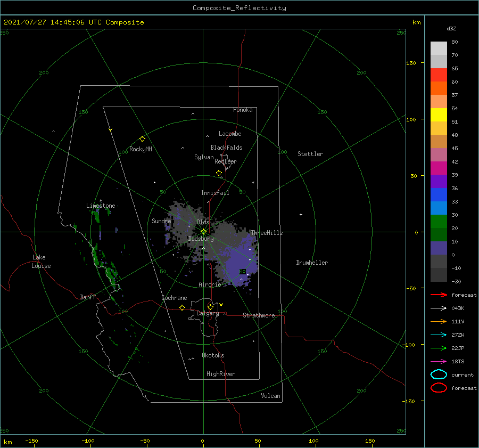Click the ThreeHills town label
479x448 pixels.
tap(267, 233)
